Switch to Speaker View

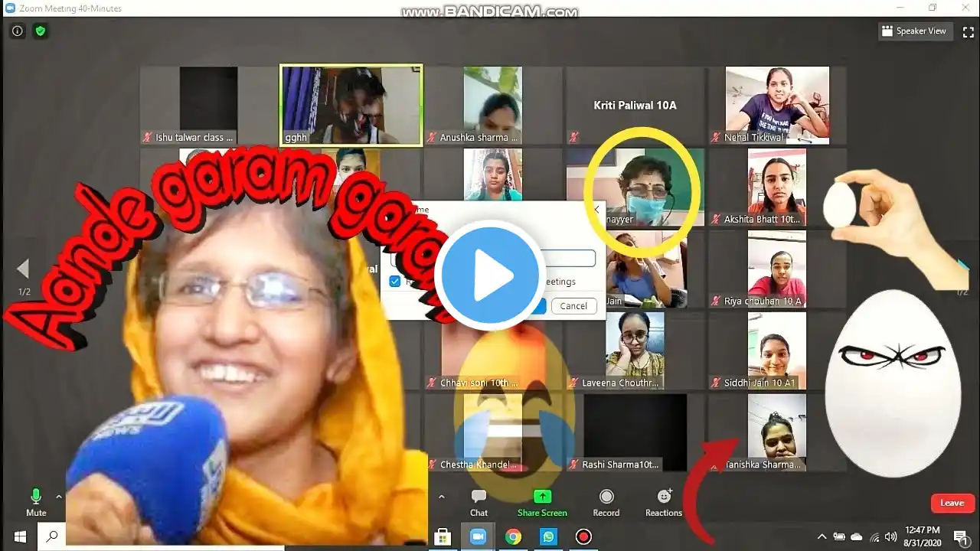(914, 31)
